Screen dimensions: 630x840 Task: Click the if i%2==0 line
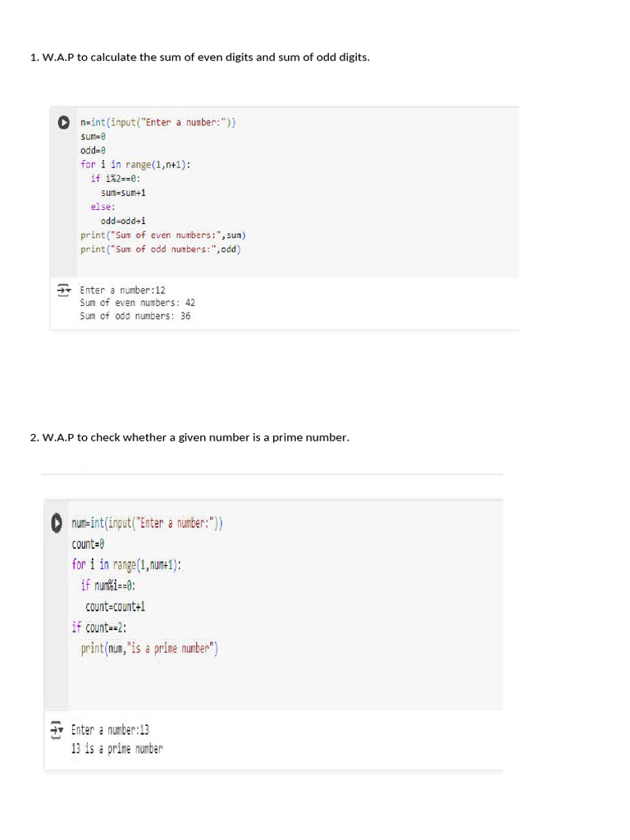pos(115,178)
